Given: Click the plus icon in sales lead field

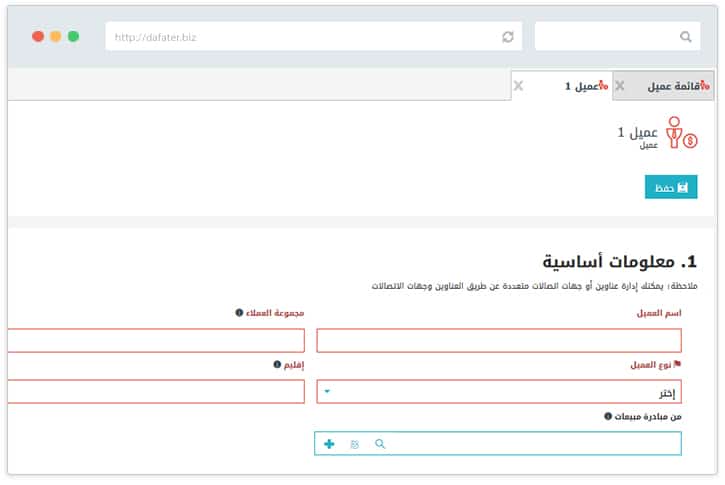Looking at the screenshot, I should pyautogui.click(x=329, y=443).
